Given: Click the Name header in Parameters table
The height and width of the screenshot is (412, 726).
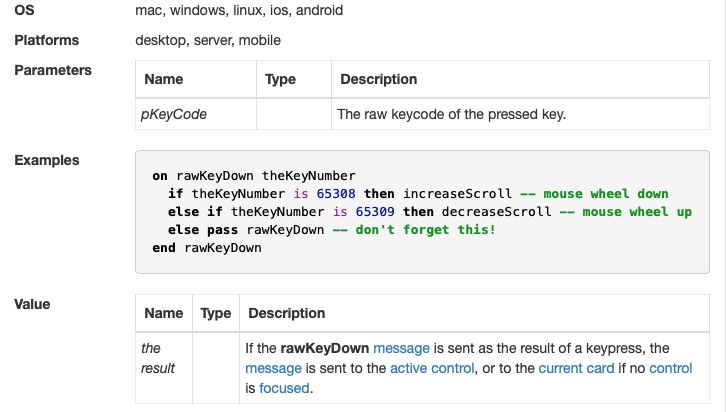Looking at the screenshot, I should coord(164,79).
